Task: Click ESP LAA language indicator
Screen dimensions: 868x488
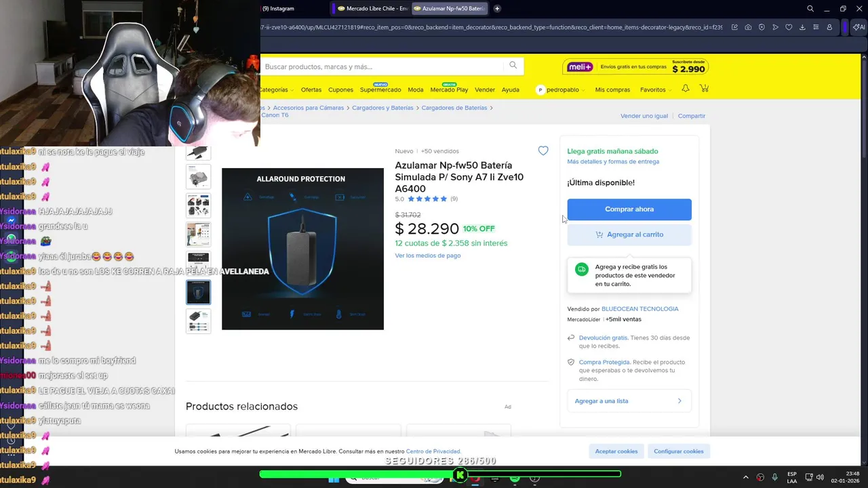Action: pyautogui.click(x=792, y=477)
